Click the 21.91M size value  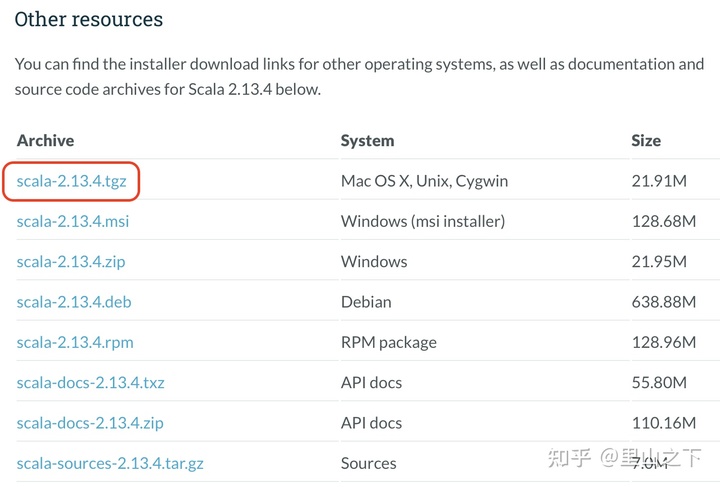coord(659,181)
